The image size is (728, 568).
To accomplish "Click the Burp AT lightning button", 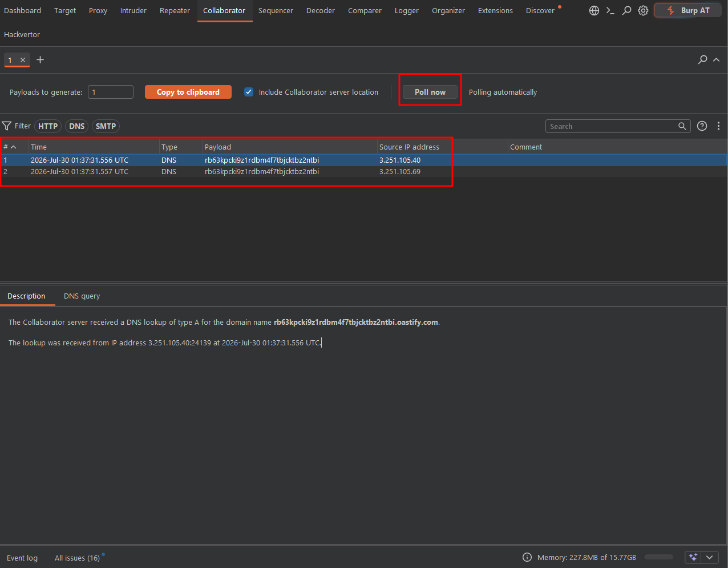I will (688, 11).
